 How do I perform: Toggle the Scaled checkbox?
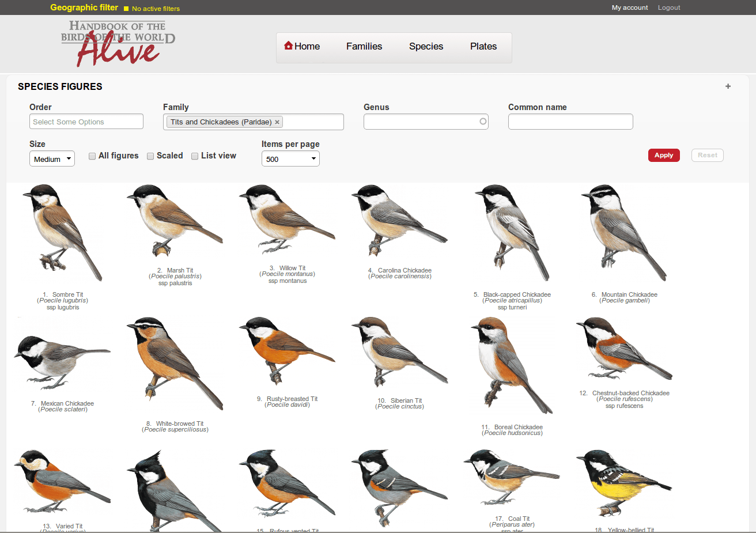150,156
